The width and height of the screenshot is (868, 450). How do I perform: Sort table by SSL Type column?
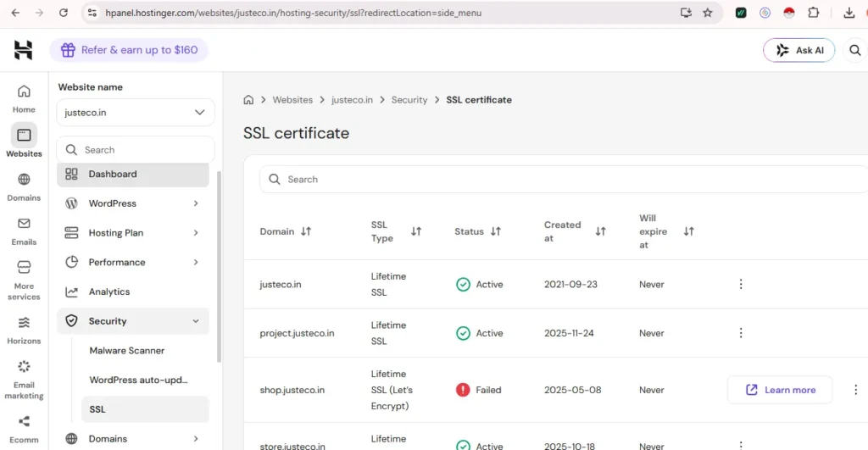tap(416, 231)
